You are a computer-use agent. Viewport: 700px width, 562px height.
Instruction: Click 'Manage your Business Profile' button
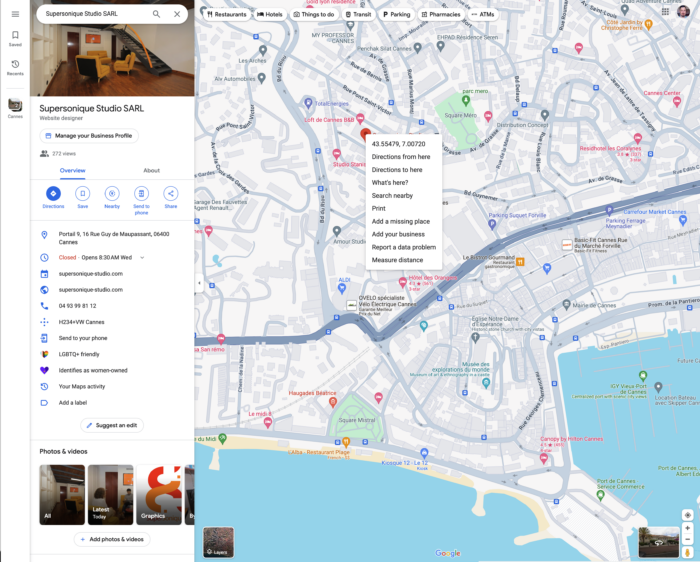click(x=89, y=135)
